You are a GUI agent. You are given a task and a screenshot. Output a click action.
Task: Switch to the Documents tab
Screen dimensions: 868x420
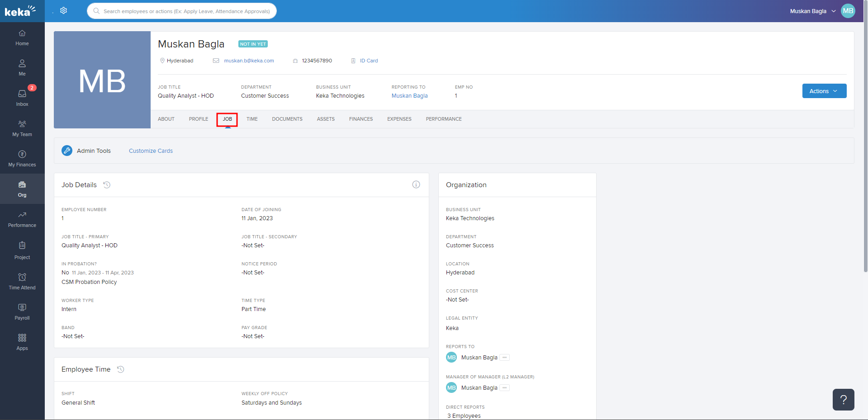(x=287, y=119)
